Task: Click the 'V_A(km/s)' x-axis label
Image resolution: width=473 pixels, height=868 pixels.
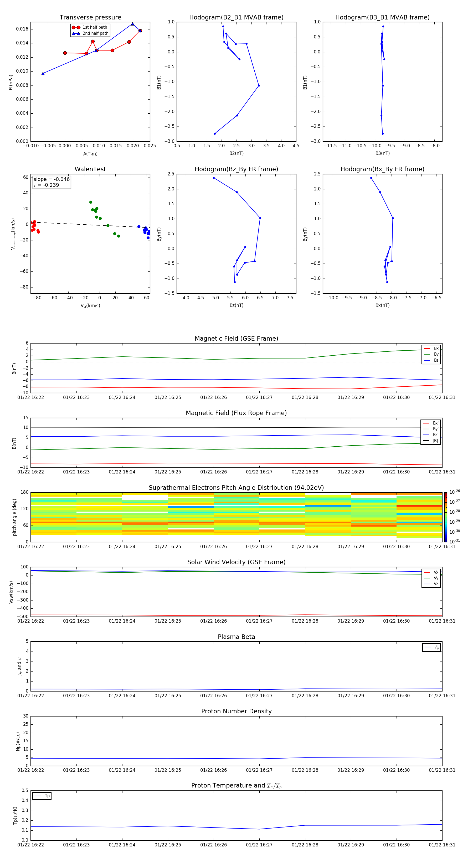Action: click(x=90, y=306)
